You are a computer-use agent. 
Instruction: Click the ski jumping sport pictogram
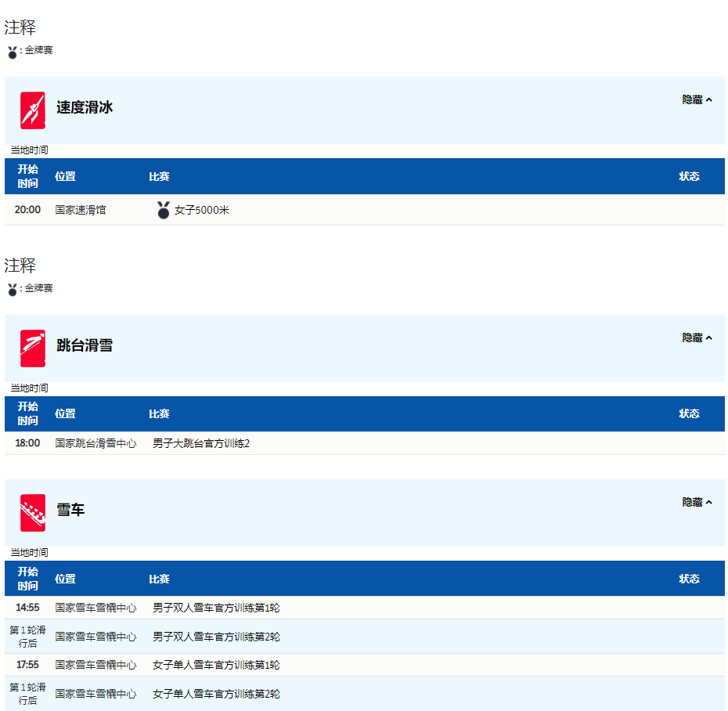click(x=33, y=348)
